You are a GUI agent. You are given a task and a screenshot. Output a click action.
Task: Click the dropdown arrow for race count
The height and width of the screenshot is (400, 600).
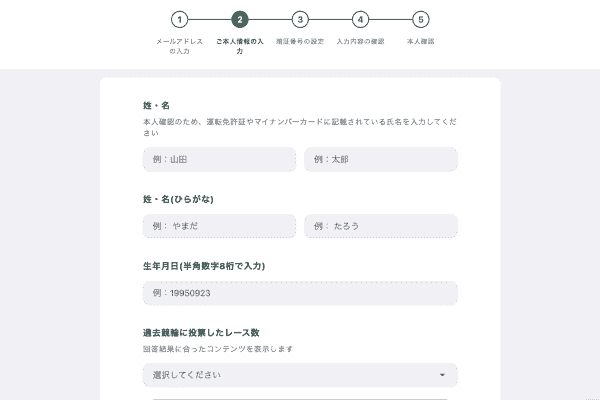tap(442, 375)
